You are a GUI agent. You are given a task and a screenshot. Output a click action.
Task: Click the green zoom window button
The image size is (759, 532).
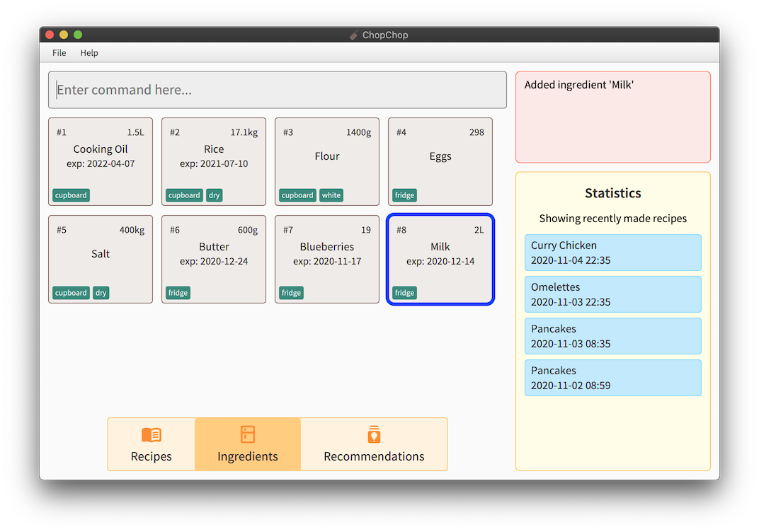(x=78, y=35)
